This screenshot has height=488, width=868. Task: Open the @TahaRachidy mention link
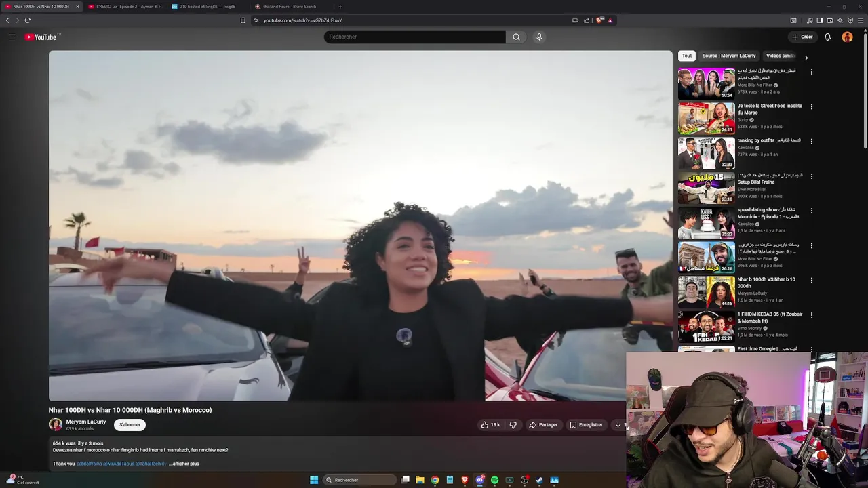coord(151,464)
